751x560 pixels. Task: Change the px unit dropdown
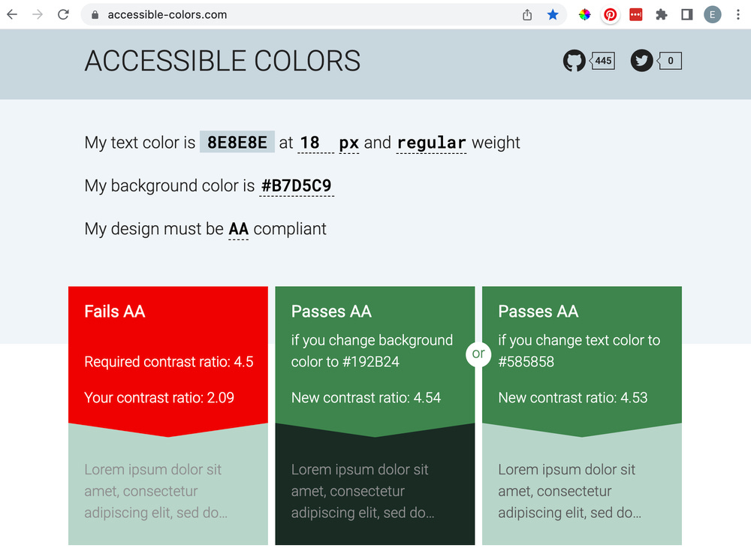[x=348, y=143]
